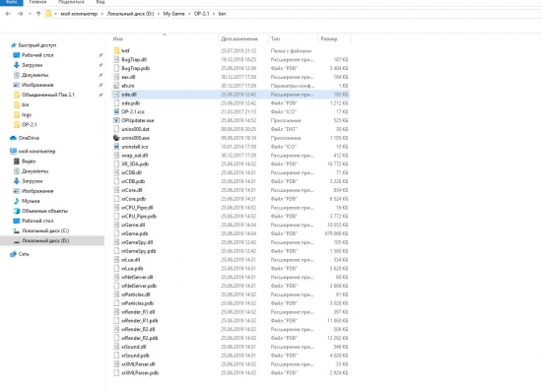Select xrRender_R2.dll file icon
Viewport: 542px width, 392px height.
pos(116,330)
